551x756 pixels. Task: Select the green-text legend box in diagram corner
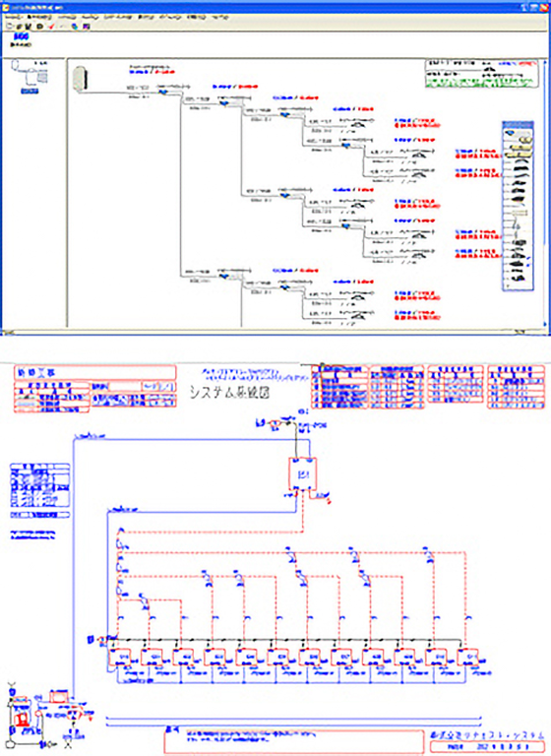[x=481, y=74]
